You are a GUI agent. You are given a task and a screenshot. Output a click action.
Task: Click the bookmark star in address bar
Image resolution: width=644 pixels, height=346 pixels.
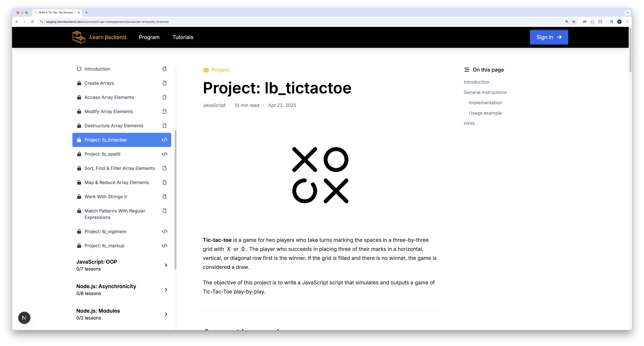coord(574,22)
